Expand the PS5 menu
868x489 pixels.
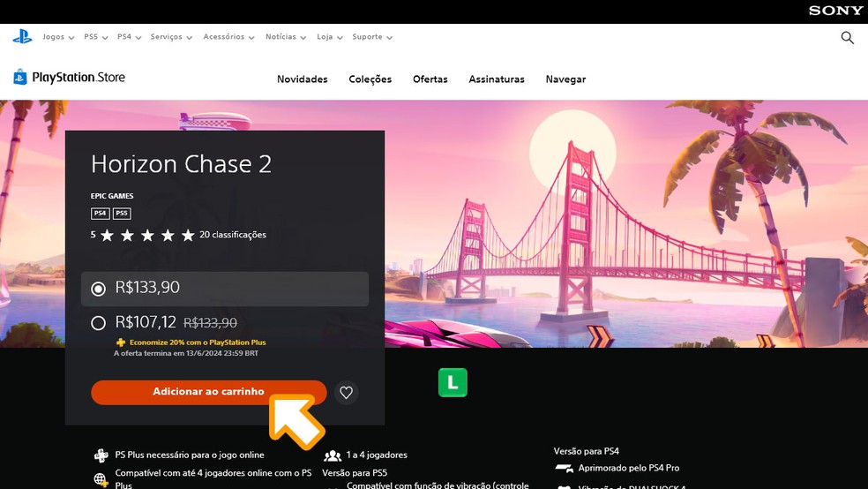click(x=96, y=37)
